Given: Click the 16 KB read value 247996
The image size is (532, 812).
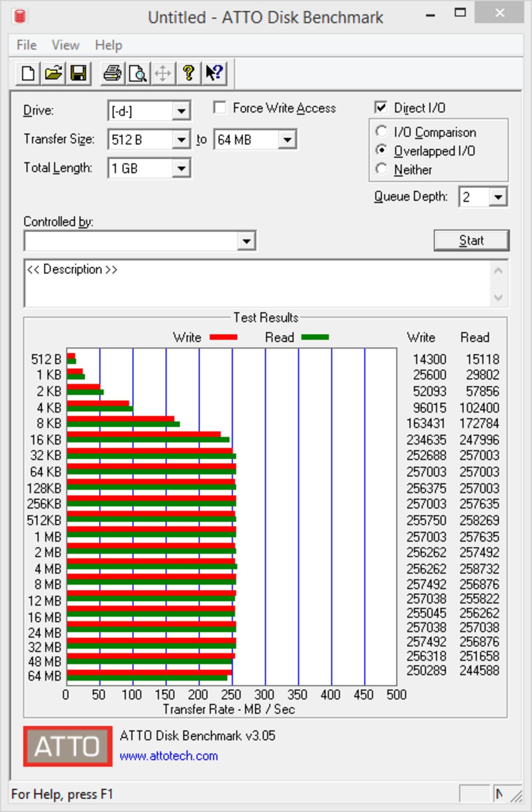Looking at the screenshot, I should (x=479, y=440).
